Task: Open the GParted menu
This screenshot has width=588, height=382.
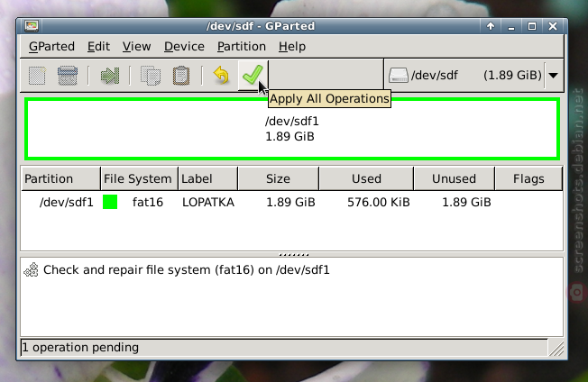Action: [x=51, y=47]
